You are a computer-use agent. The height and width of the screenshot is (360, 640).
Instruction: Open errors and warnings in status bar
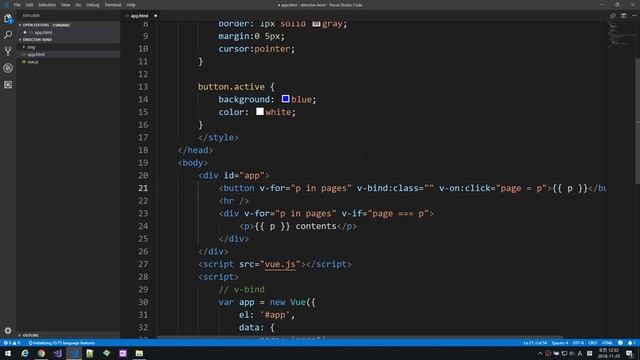[x=12, y=343]
